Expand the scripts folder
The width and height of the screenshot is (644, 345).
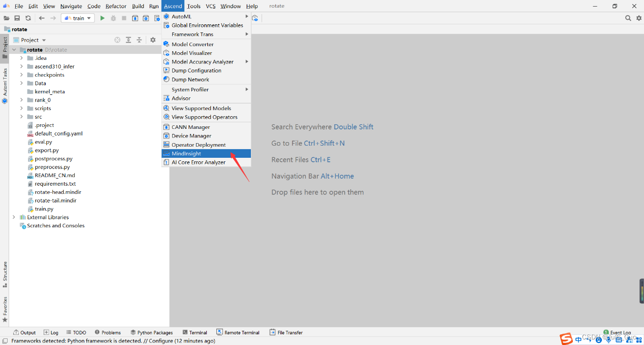click(21, 108)
